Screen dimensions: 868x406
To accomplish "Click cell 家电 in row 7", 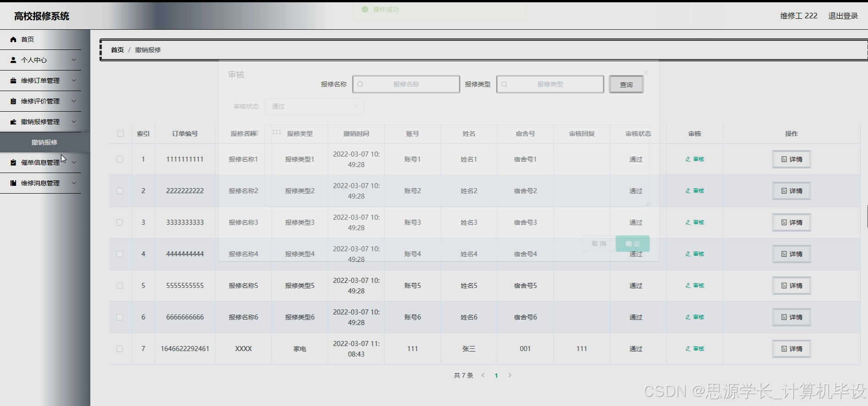I will click(300, 349).
